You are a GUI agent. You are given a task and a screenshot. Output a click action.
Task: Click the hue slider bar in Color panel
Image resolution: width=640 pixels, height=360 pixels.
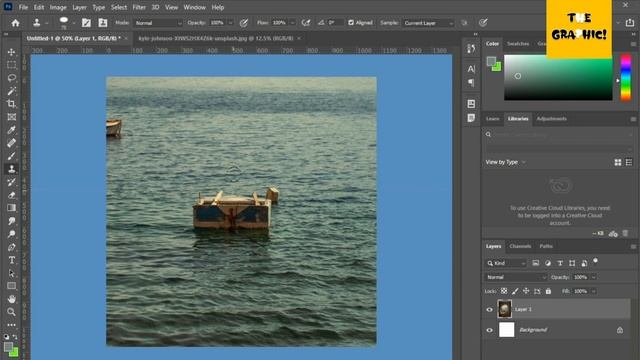click(625, 78)
